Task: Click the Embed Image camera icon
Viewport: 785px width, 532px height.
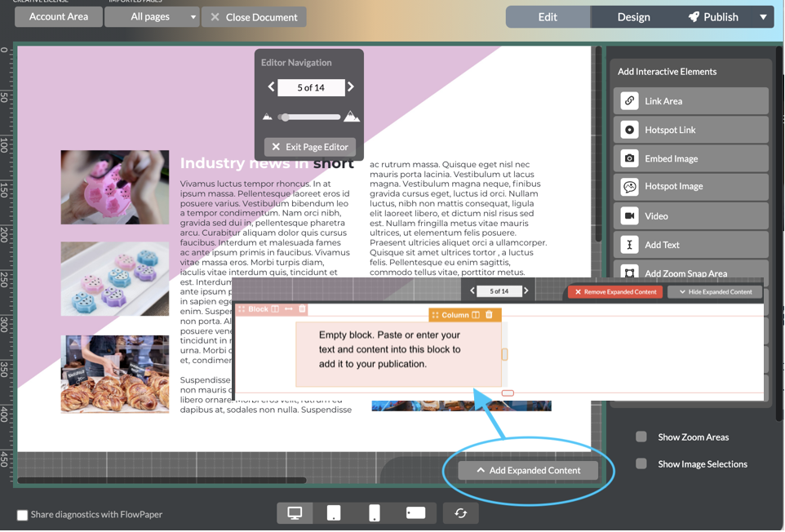Action: pos(629,158)
